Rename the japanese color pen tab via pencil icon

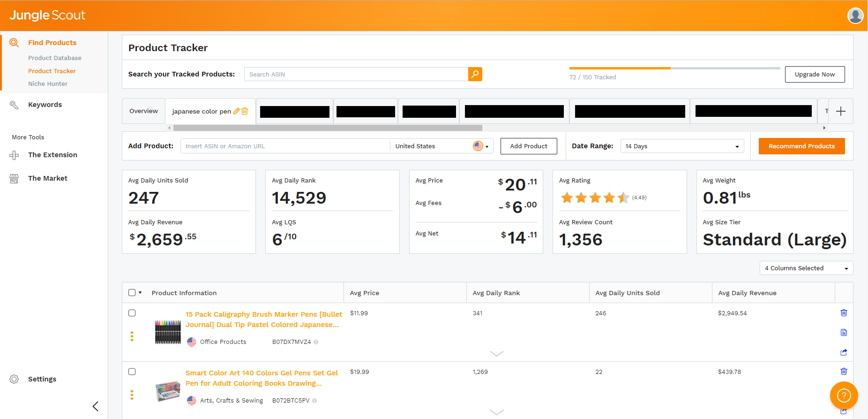[237, 111]
